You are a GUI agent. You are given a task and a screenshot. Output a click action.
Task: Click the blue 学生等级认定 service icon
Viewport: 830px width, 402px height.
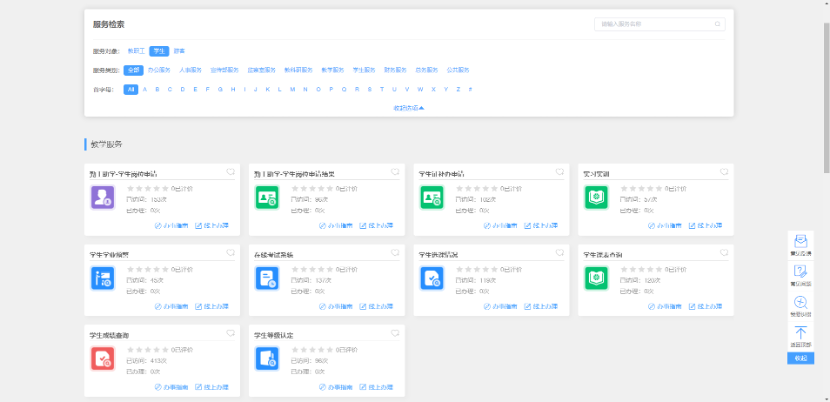pos(267,358)
